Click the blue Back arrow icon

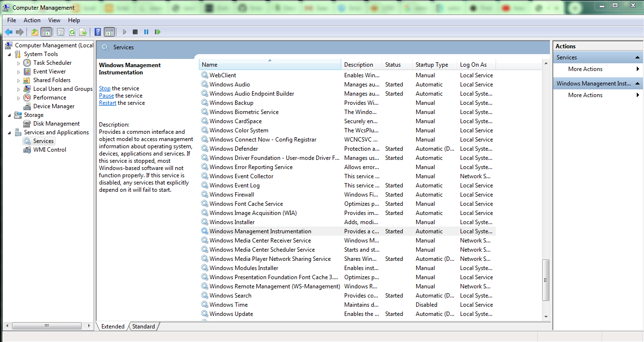coord(9,32)
